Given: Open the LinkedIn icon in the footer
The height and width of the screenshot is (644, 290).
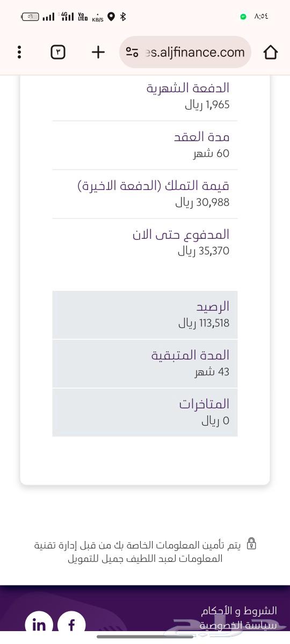Looking at the screenshot, I should coord(39,625).
